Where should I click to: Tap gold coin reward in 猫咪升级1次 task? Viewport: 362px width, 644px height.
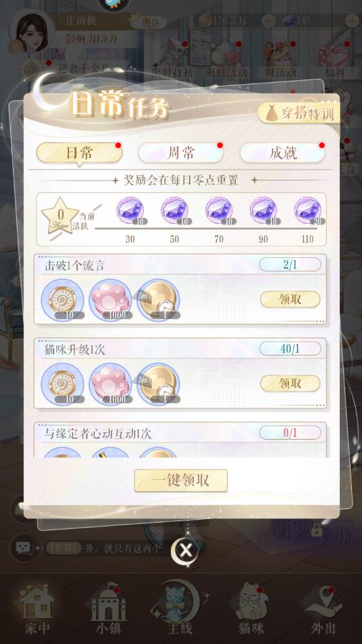159,384
